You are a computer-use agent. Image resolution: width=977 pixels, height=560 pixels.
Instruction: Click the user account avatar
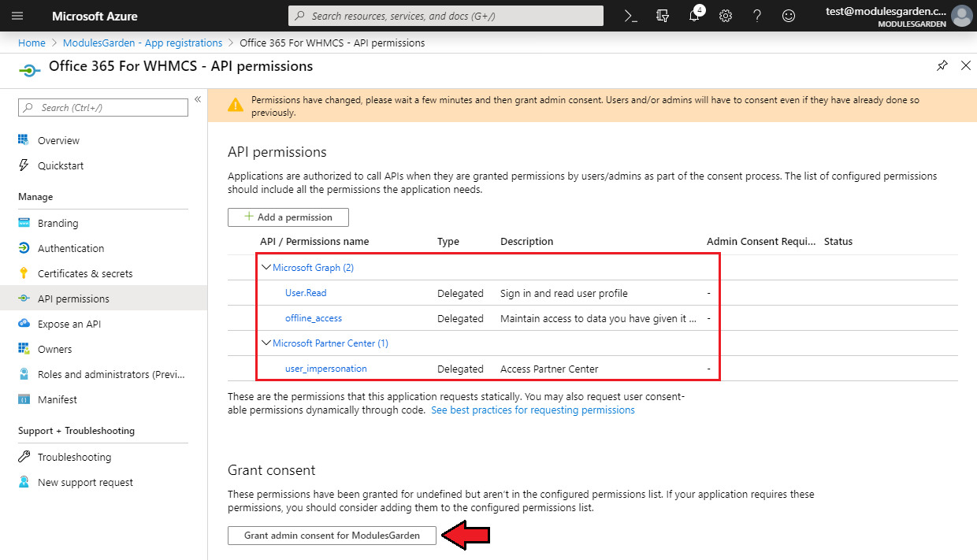(x=961, y=16)
